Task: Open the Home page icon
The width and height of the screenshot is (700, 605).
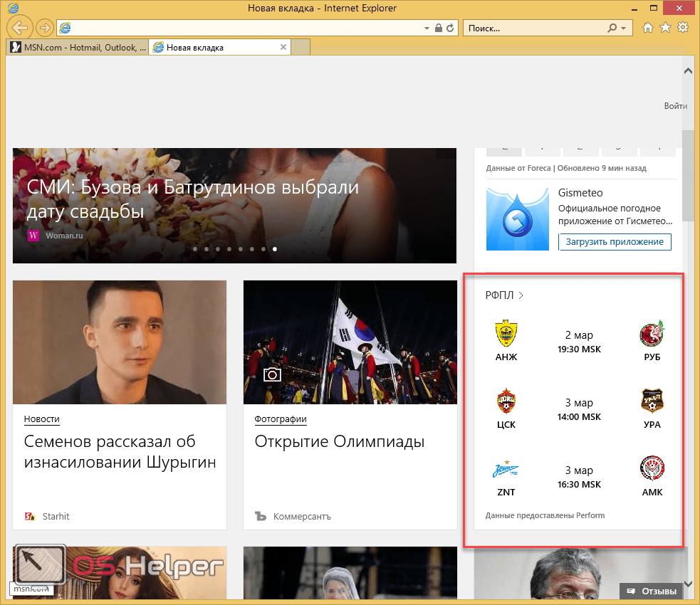Action: (x=648, y=28)
